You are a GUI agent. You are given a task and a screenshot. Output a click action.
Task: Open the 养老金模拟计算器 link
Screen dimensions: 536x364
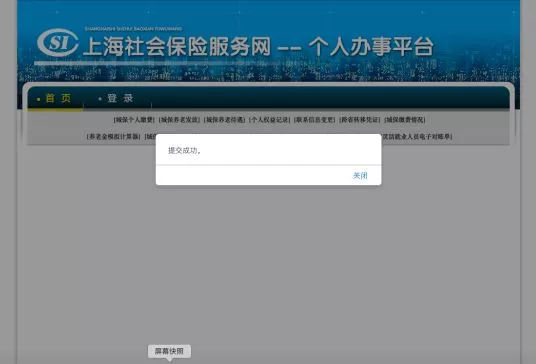(x=113, y=136)
